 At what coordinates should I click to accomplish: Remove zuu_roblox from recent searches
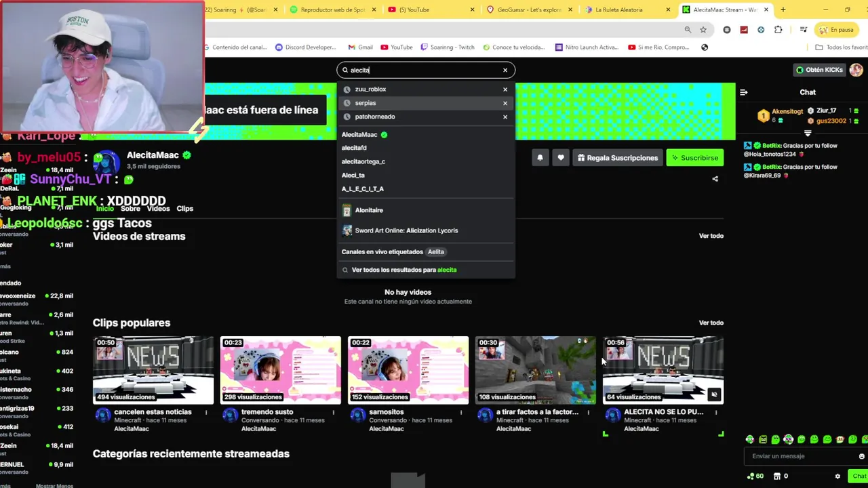point(505,89)
